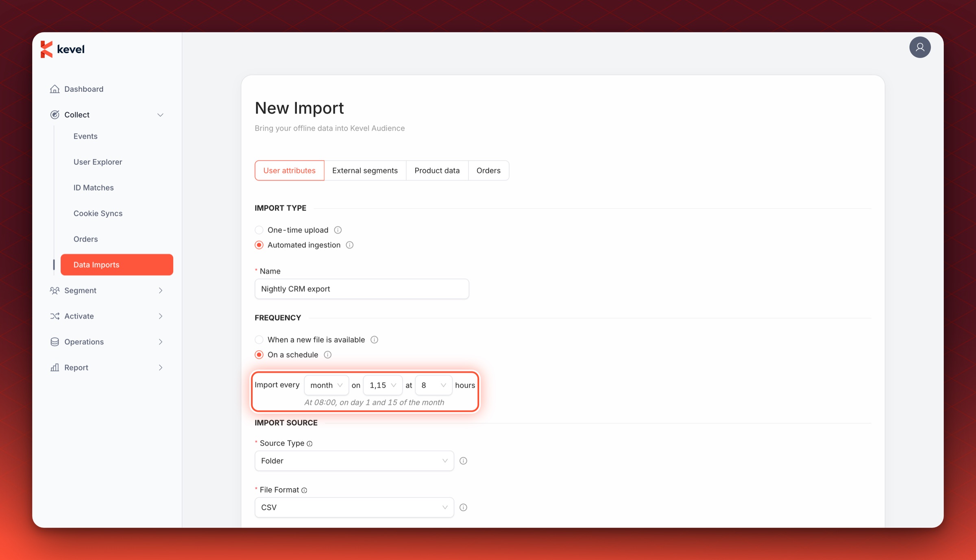The height and width of the screenshot is (560, 976).
Task: Expand the Operations menu chevron
Action: point(160,342)
